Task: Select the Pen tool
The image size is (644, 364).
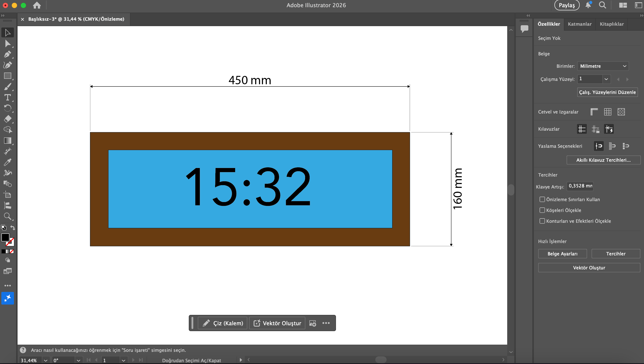Action: (7, 54)
